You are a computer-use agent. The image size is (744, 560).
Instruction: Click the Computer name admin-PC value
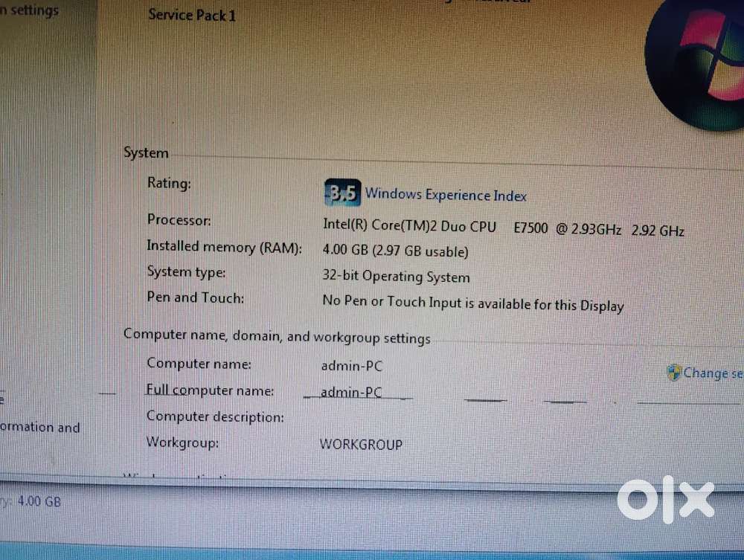pos(351,366)
